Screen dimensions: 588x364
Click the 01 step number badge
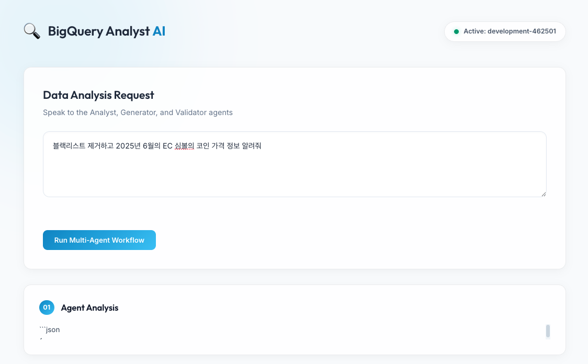pos(47,308)
